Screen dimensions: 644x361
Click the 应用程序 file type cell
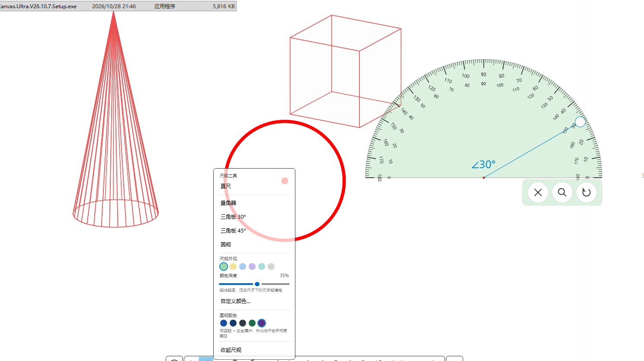[x=165, y=6]
